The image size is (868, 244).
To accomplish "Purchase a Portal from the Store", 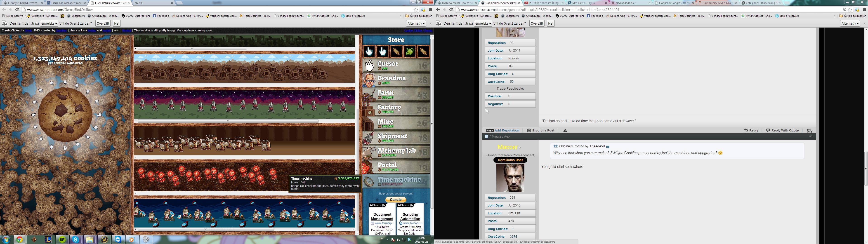I will (x=396, y=167).
